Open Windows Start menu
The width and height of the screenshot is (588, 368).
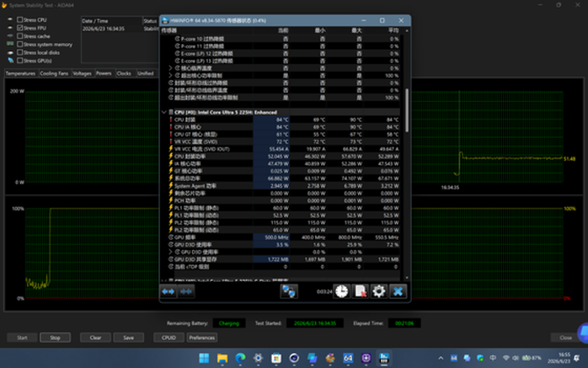204,358
